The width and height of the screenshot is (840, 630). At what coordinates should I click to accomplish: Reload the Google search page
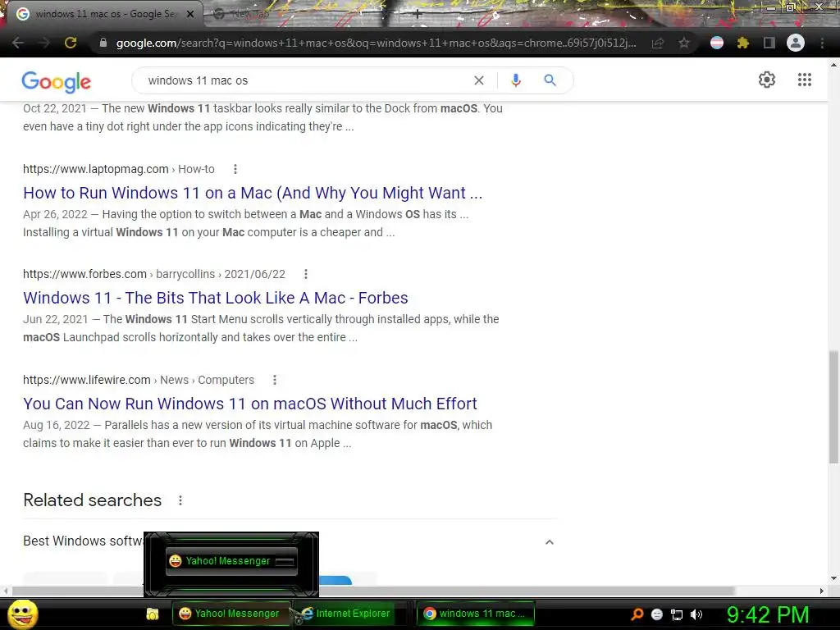pyautogui.click(x=71, y=43)
